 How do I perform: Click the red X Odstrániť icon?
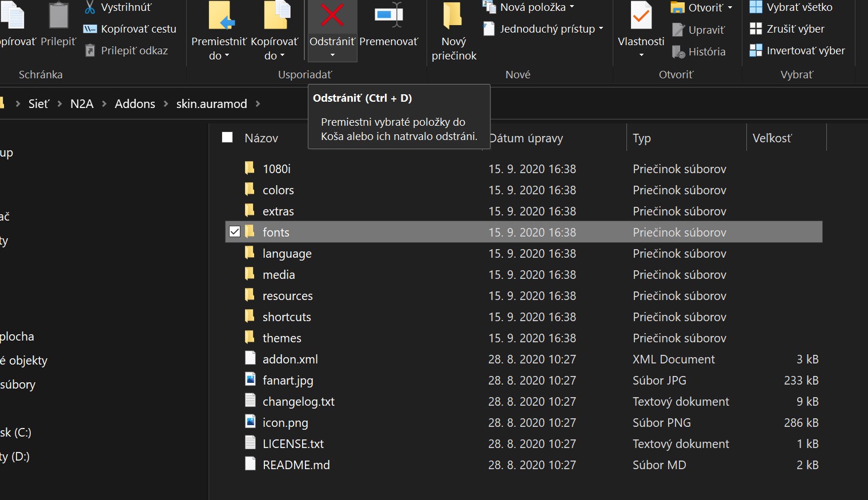coord(332,15)
